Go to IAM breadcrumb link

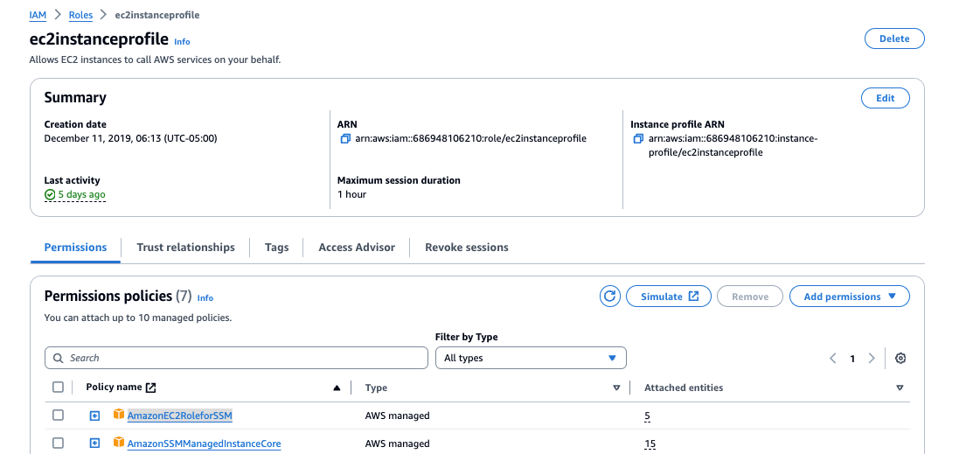tap(38, 14)
